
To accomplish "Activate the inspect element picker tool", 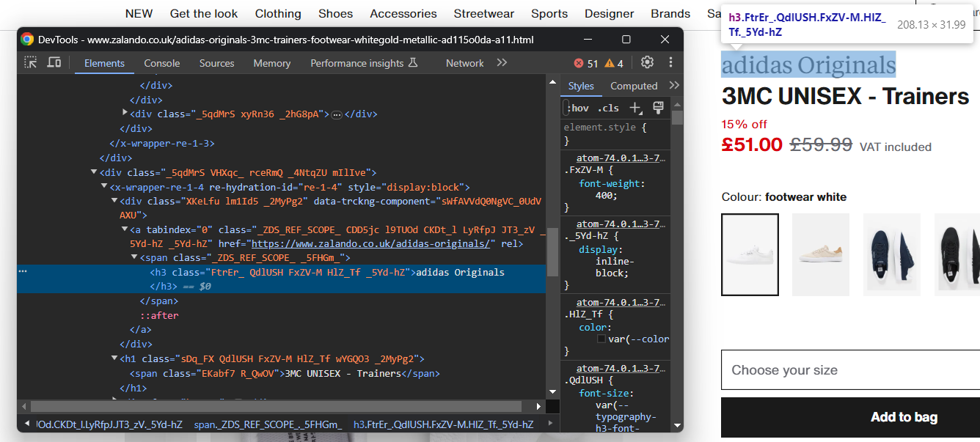I will click(x=31, y=63).
